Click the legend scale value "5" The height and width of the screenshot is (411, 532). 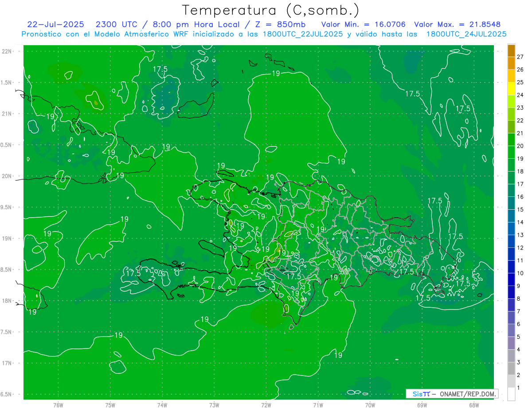click(x=519, y=337)
